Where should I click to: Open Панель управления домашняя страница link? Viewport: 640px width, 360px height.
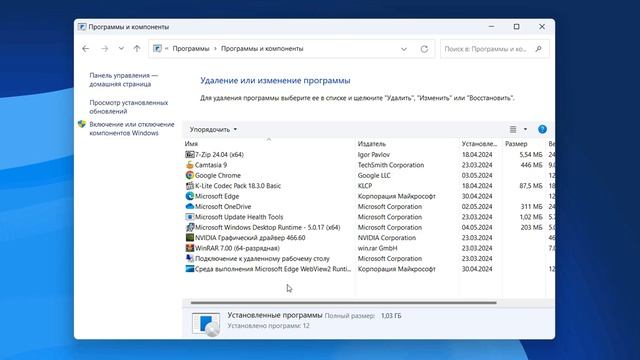[123, 80]
